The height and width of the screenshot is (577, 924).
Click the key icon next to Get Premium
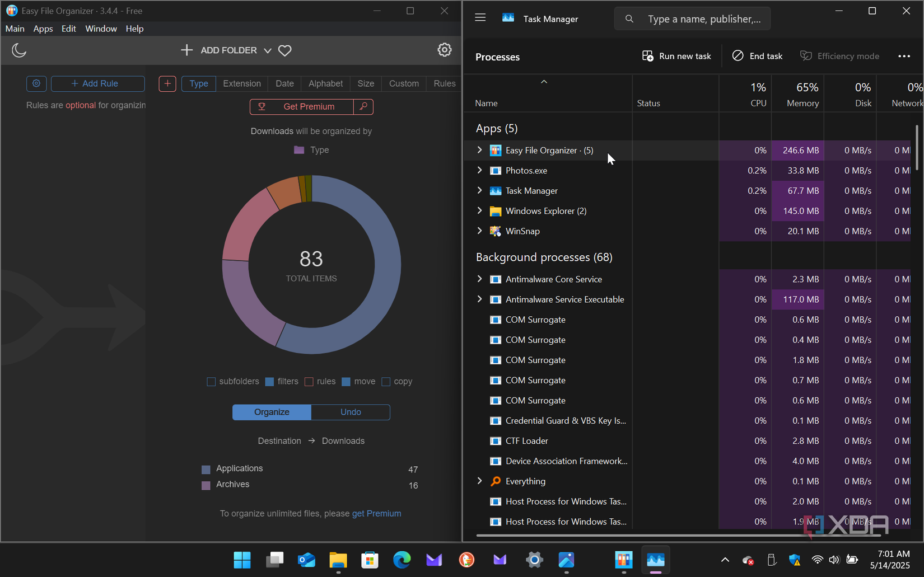coord(363,106)
